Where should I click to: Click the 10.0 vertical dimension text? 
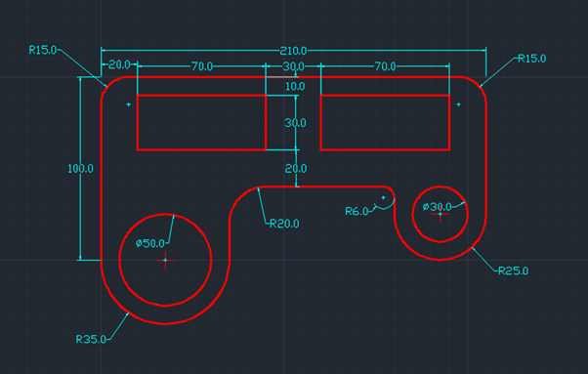296,87
